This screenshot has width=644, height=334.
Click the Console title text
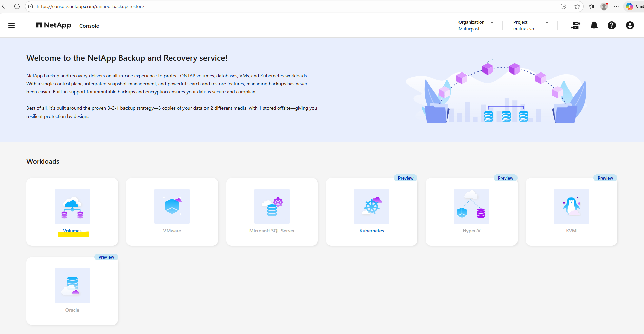pos(89,26)
